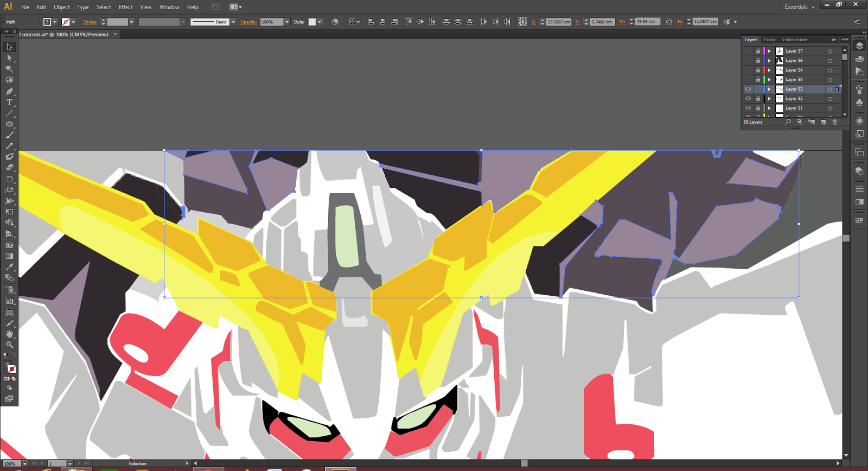This screenshot has height=471, width=868.
Task: Select the Hand tool
Action: click(x=9, y=334)
